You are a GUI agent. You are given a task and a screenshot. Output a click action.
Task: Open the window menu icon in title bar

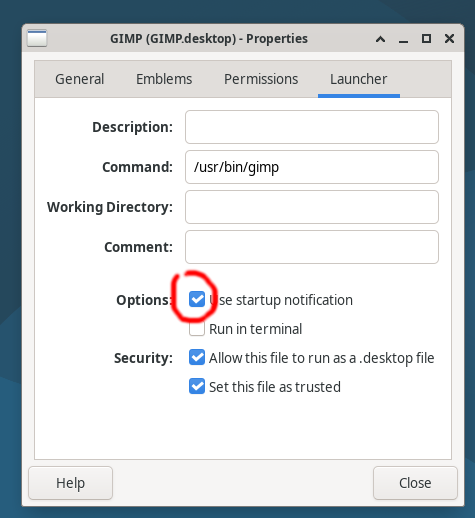pyautogui.click(x=37, y=38)
